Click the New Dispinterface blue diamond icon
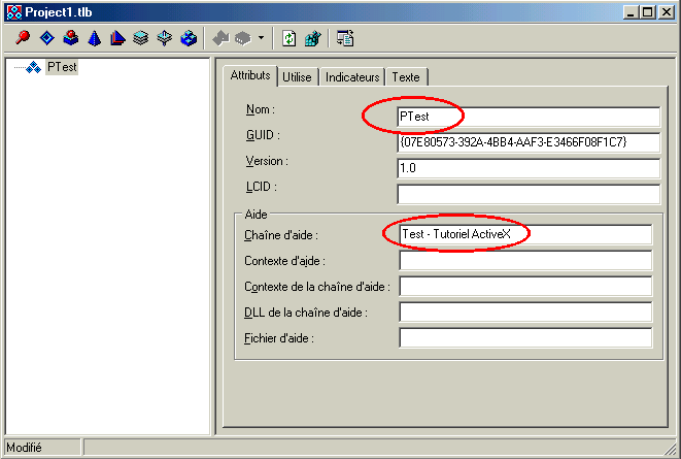Screen dimensions: 681x459 coord(47,39)
